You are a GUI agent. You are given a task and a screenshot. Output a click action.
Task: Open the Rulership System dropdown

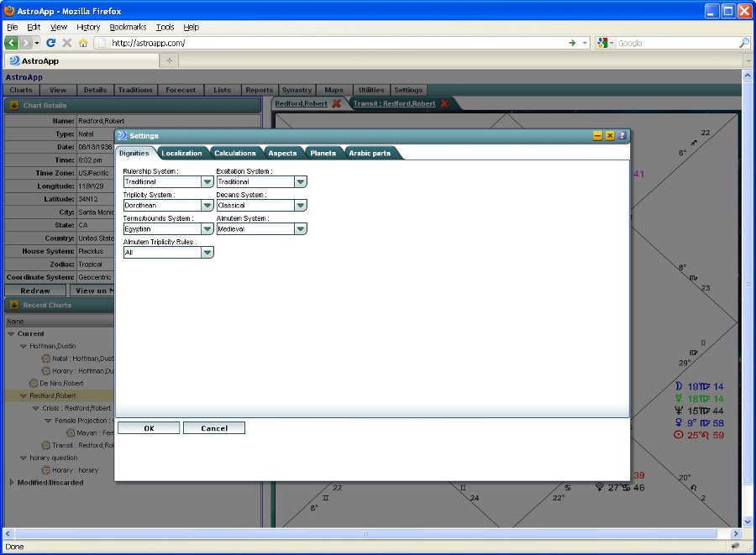(207, 181)
